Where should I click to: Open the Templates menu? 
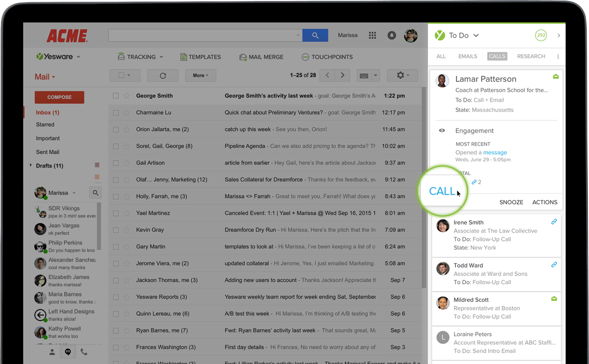click(x=201, y=57)
